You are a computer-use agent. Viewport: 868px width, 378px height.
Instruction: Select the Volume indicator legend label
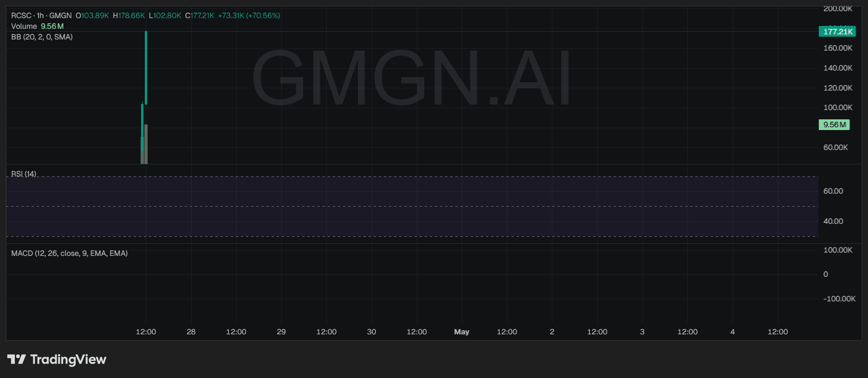point(24,26)
